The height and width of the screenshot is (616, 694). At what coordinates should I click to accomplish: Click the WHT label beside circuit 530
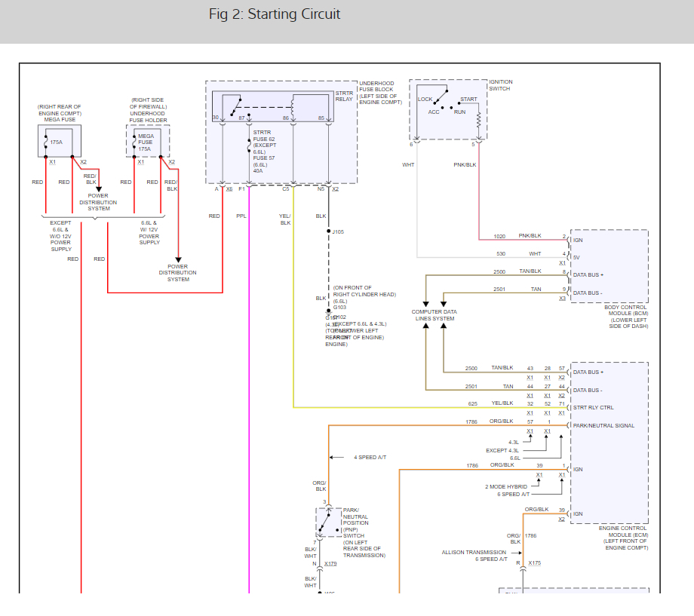(x=535, y=253)
